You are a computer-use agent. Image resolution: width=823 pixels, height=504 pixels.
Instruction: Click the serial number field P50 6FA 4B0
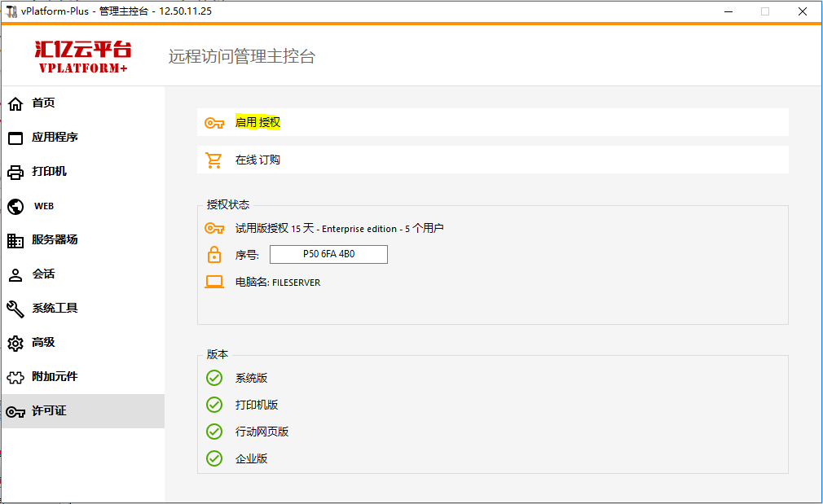[x=328, y=255]
